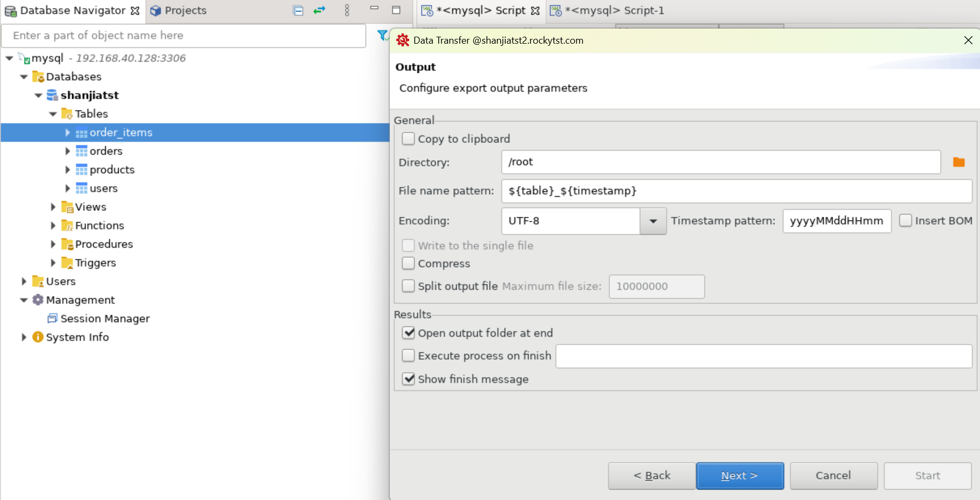
Task: Open the navigator View Menu dots icon
Action: (x=347, y=10)
